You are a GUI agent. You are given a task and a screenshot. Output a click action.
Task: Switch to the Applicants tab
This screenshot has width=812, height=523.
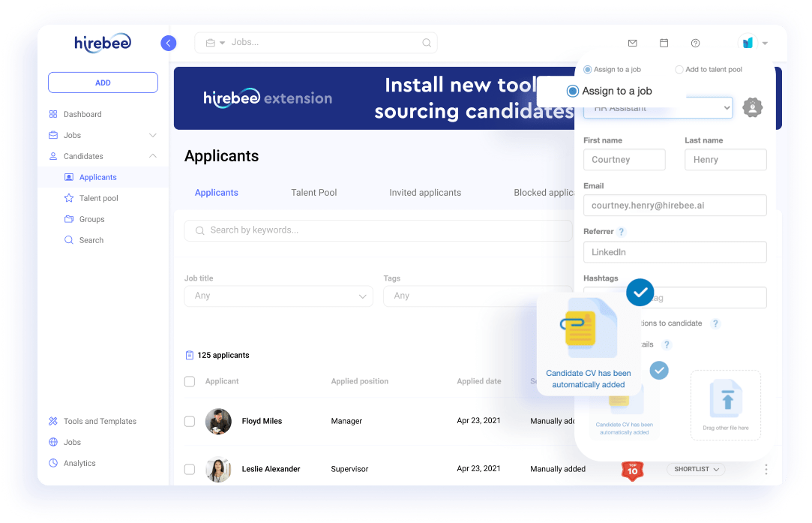pyautogui.click(x=217, y=192)
